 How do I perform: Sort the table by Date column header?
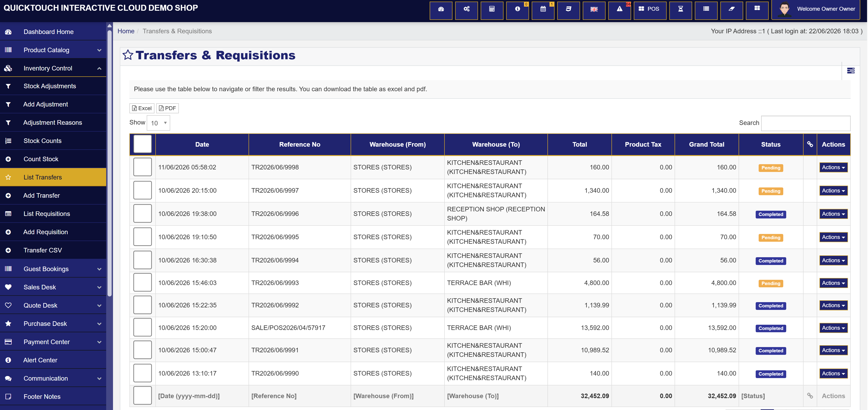pos(202,144)
